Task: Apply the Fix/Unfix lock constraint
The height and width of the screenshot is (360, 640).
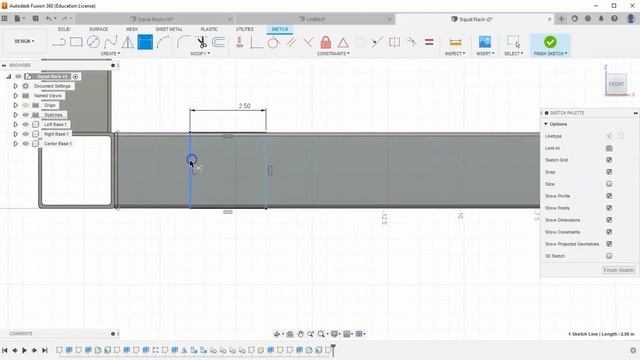Action: [x=326, y=42]
